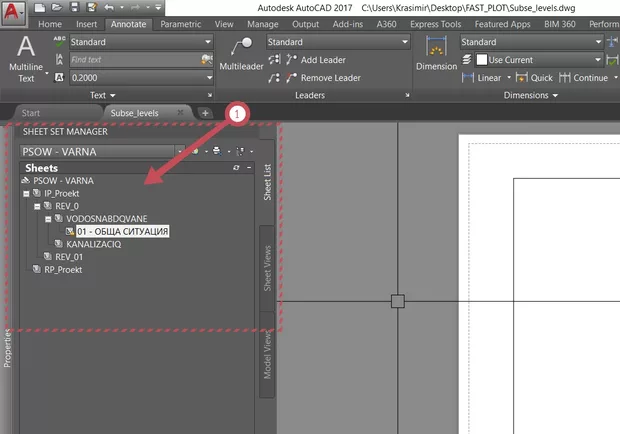Click the refresh icon in Sheets header

coord(236,168)
